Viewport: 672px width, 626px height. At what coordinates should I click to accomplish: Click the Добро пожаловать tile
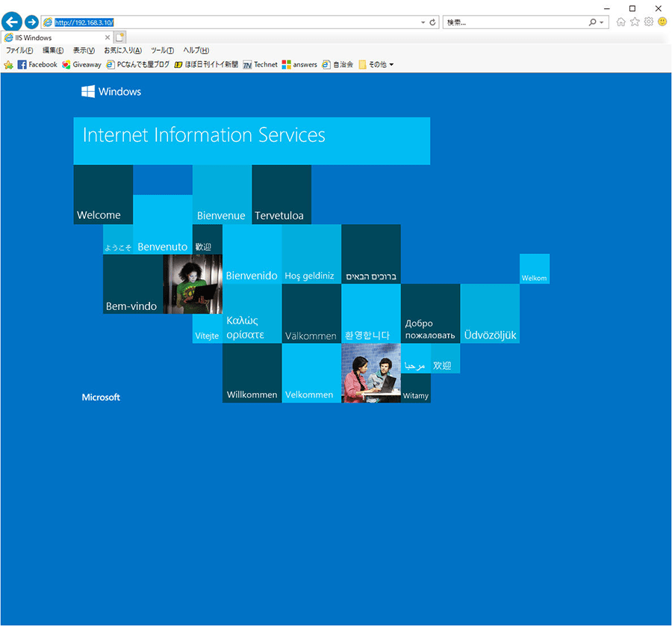(431, 314)
